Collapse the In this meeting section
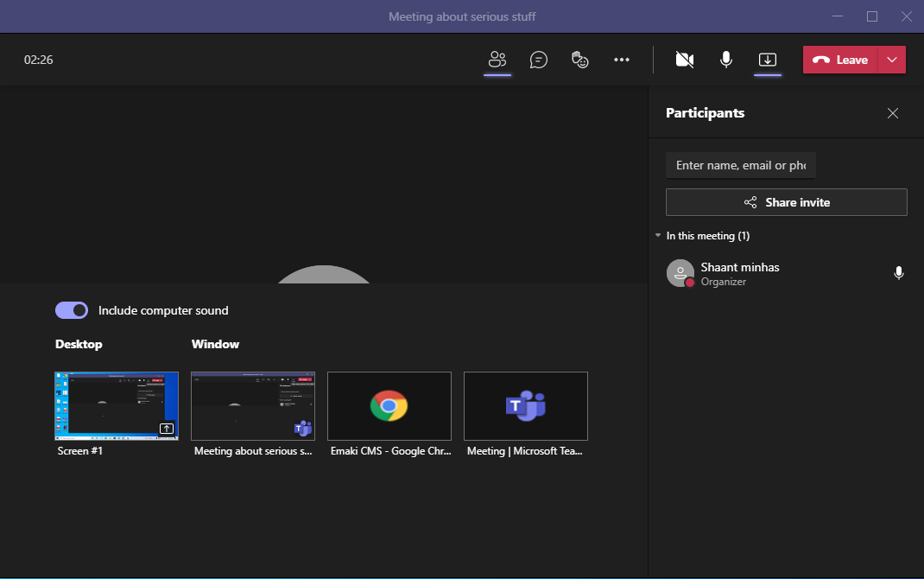 click(658, 236)
